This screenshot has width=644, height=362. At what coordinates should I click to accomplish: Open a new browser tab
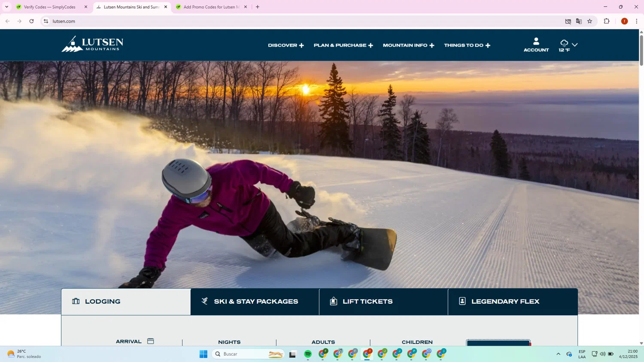pyautogui.click(x=258, y=7)
